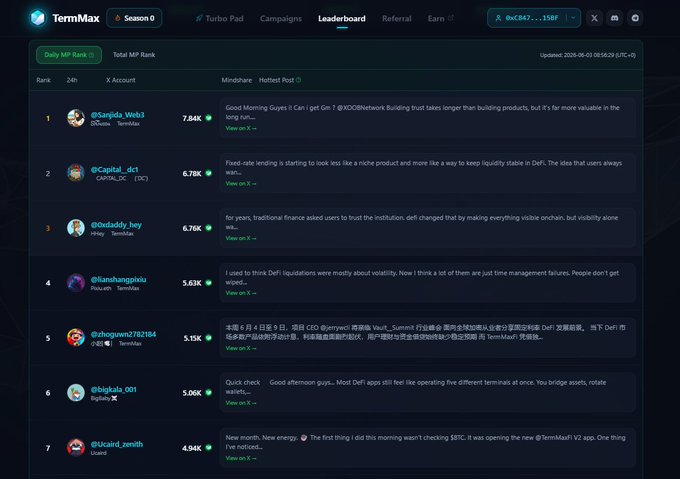Go to the Campaigns tab
The image size is (680, 479).
(281, 19)
